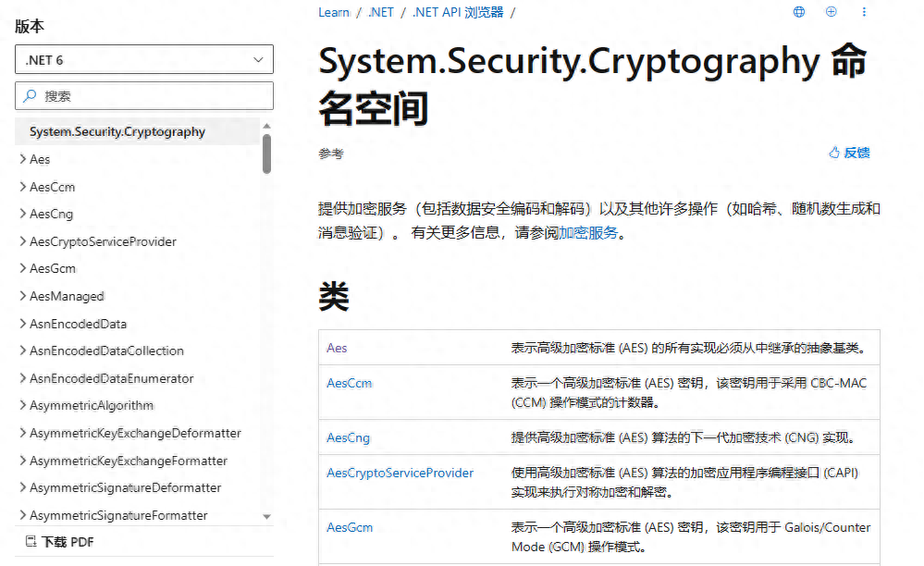Open the three-dot more options menu
This screenshot has width=924, height=566.
click(864, 12)
